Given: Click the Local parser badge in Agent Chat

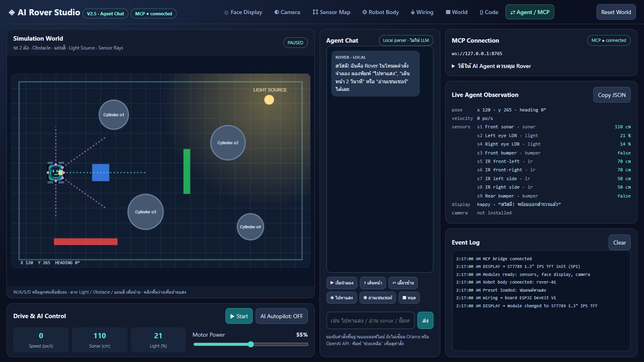Looking at the screenshot, I should click(406, 40).
